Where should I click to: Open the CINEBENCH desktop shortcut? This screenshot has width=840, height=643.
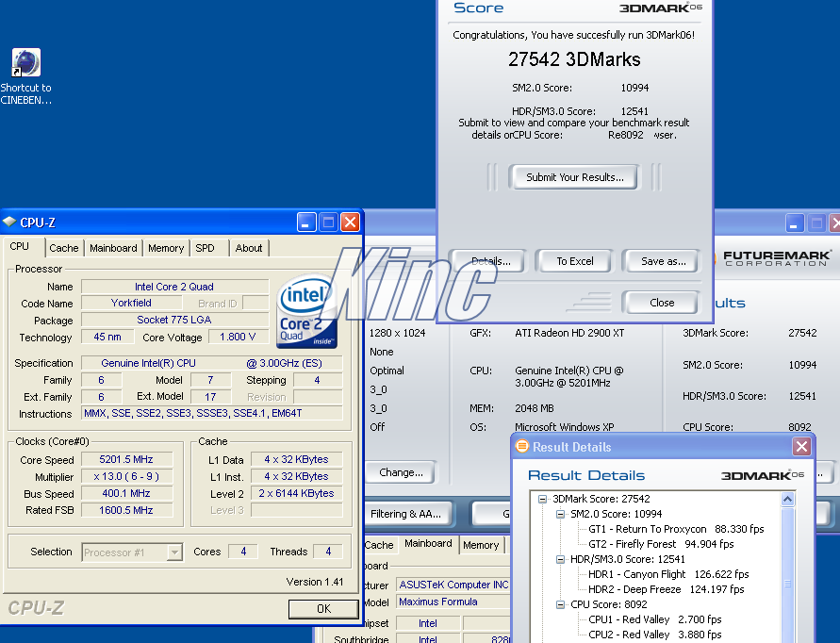(25, 63)
